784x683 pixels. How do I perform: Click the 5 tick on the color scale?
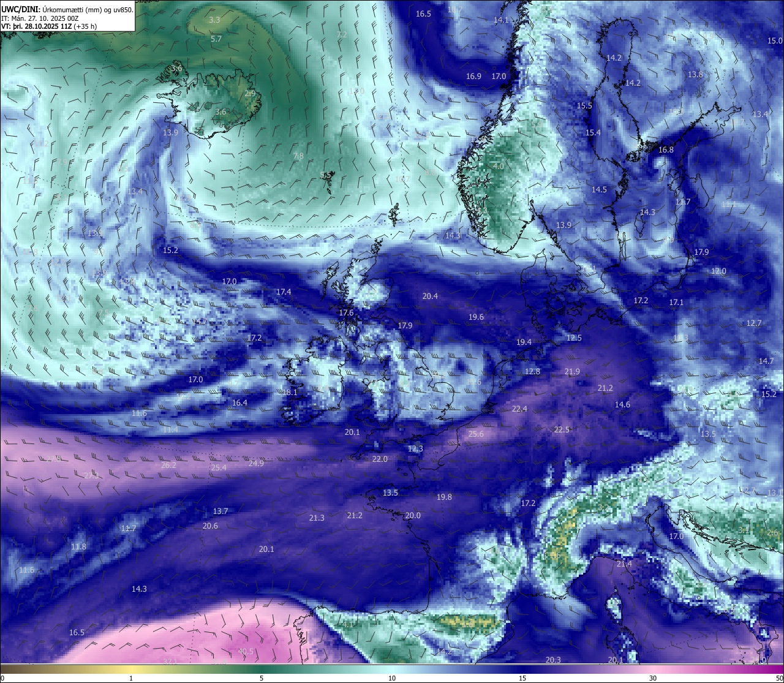click(262, 678)
